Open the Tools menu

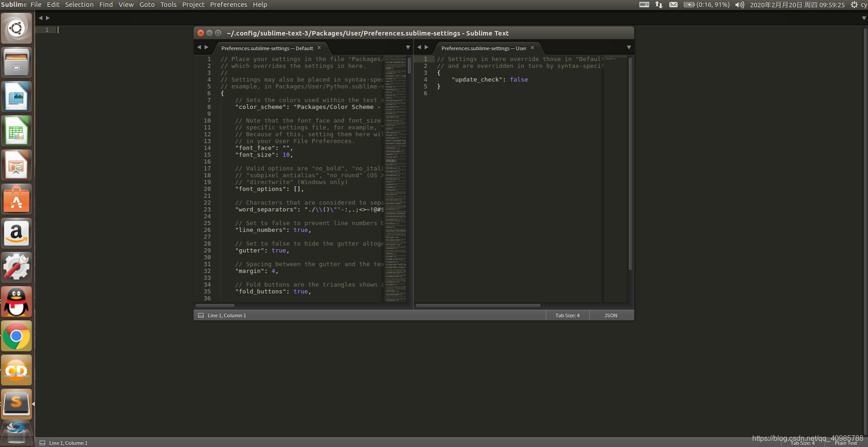(169, 5)
